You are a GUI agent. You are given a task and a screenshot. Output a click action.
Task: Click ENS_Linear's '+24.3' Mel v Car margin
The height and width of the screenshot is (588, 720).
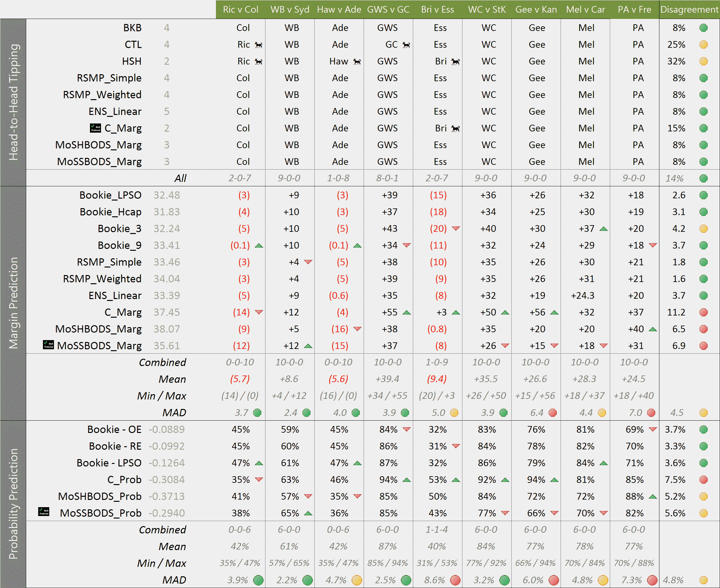583,296
